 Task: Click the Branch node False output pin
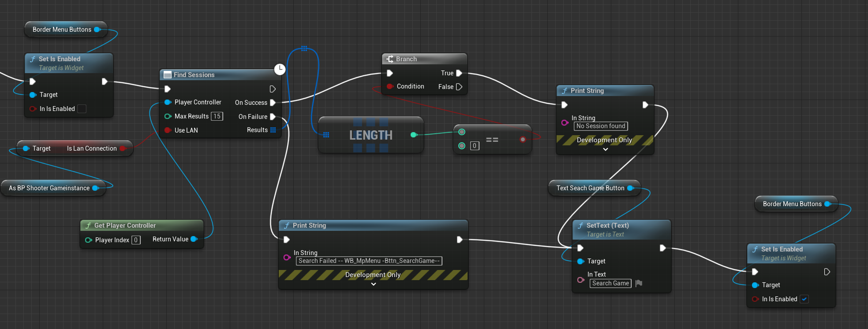coord(459,87)
